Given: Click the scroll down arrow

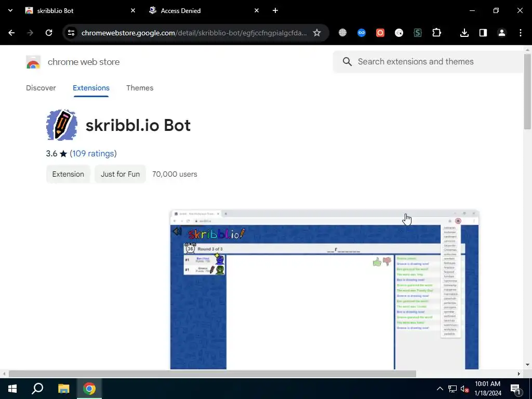Looking at the screenshot, I should coord(527,365).
